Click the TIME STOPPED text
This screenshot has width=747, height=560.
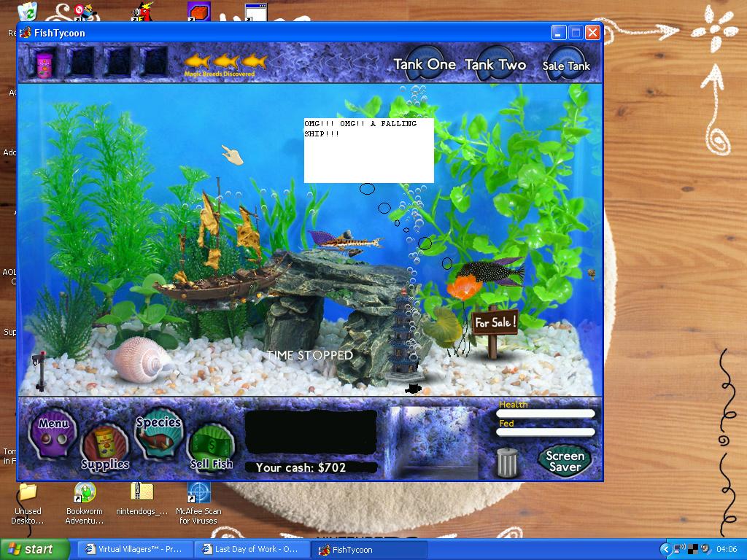[309, 355]
